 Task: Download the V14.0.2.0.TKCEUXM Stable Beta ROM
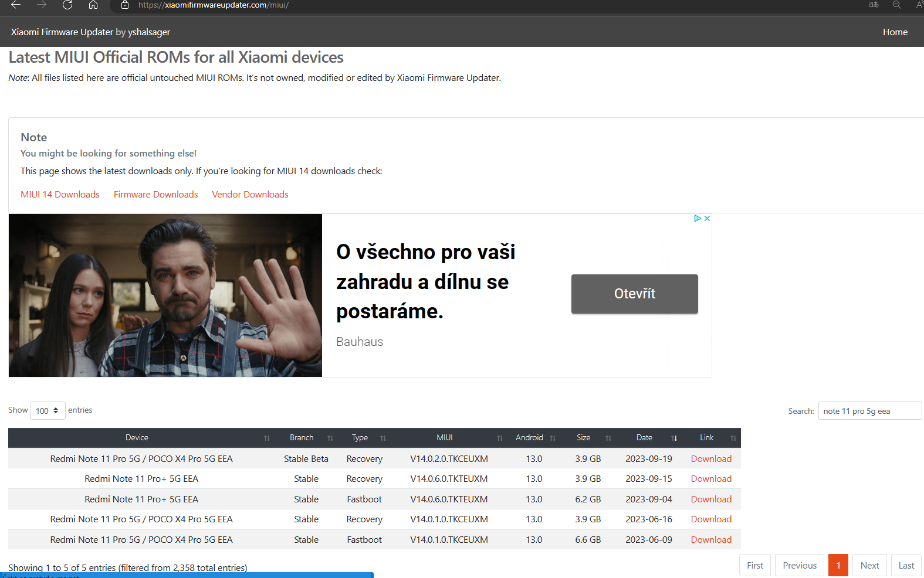point(710,459)
